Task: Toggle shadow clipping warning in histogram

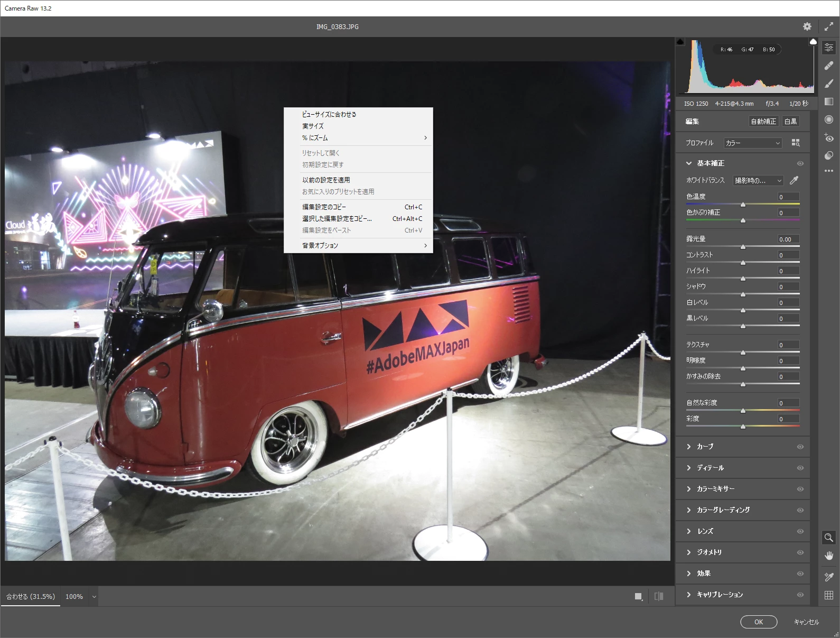Action: click(x=680, y=42)
